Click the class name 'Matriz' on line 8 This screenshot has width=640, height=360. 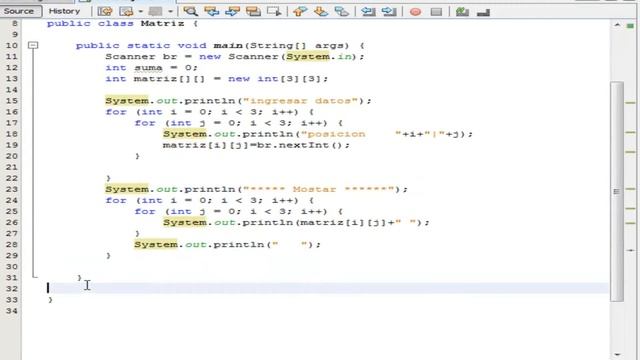[x=162, y=23]
